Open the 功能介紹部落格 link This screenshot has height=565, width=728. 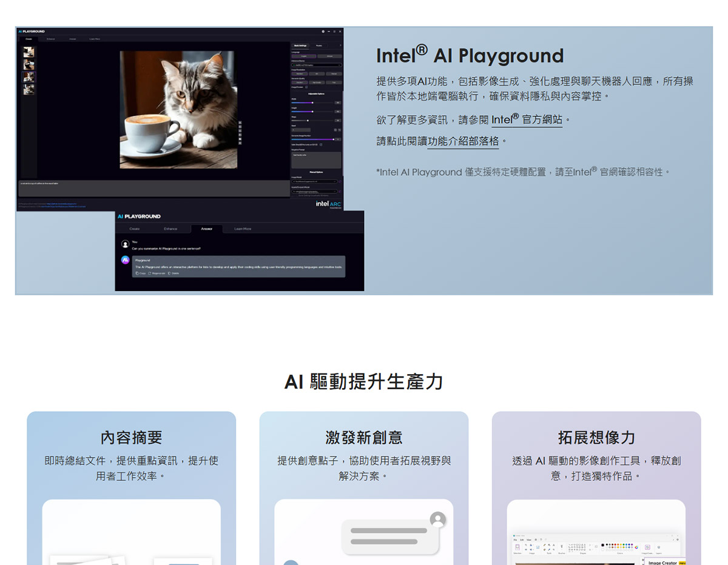[x=463, y=141]
